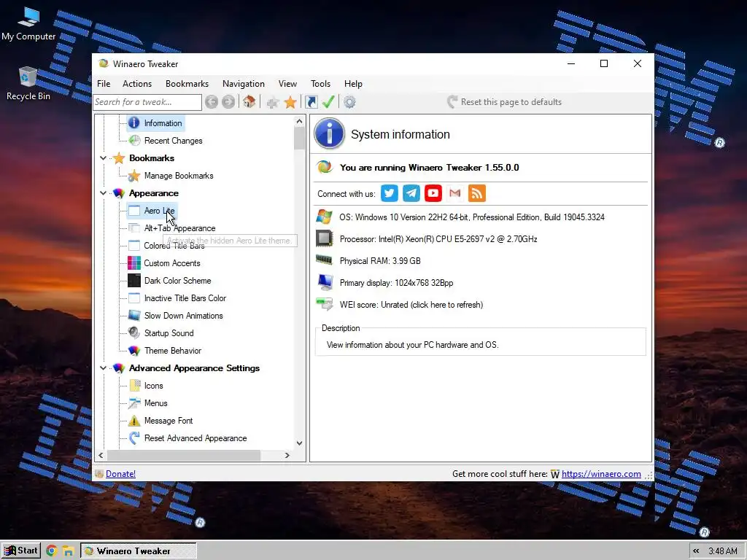Click the Startup Sound speaker icon
Image resolution: width=747 pixels, height=560 pixels.
pyautogui.click(x=134, y=332)
